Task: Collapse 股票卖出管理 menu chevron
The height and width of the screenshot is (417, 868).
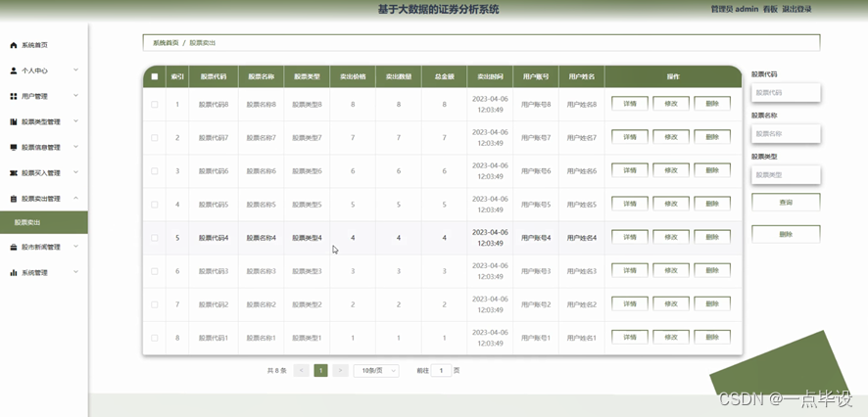Action: pyautogui.click(x=75, y=198)
